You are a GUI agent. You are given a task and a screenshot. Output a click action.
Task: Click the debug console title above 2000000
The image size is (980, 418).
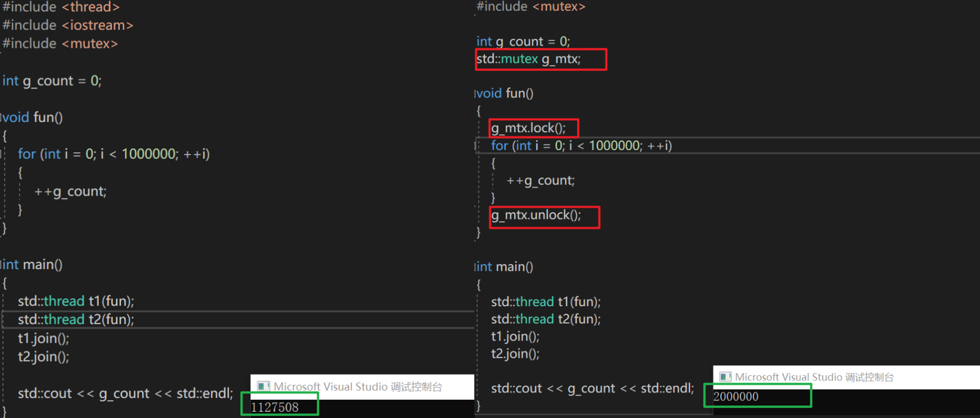pos(814,377)
